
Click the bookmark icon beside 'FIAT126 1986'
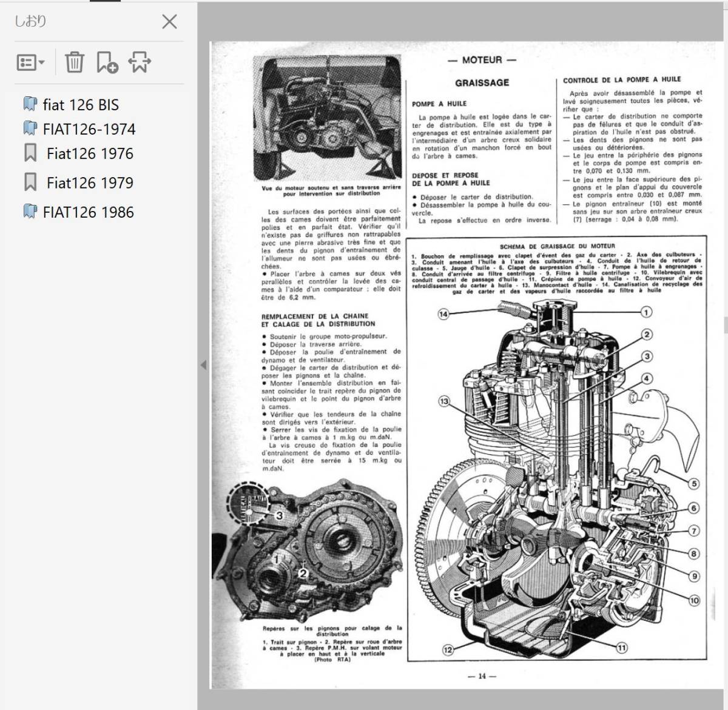[x=30, y=212]
